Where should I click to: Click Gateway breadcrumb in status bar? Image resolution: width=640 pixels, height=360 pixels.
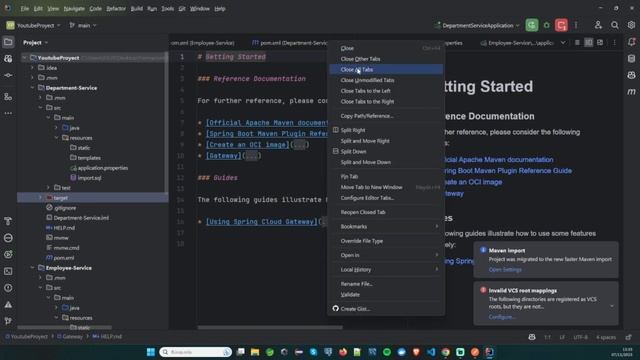pyautogui.click(x=70, y=337)
